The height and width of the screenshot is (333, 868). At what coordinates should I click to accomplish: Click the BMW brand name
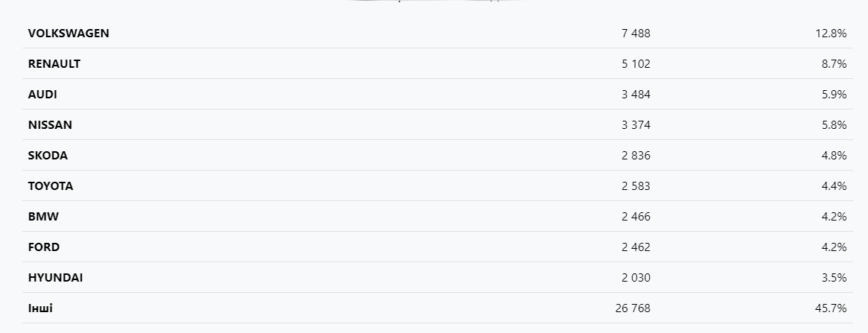[43, 217]
